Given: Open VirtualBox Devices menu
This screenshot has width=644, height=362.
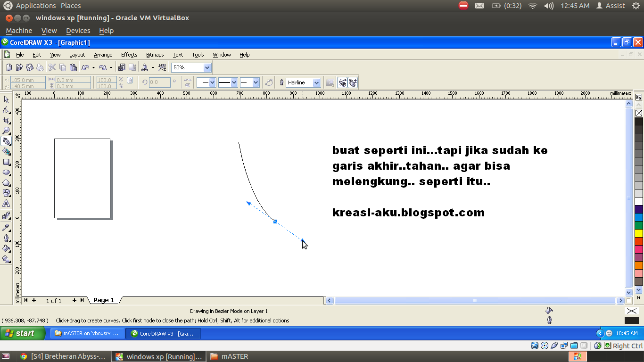Looking at the screenshot, I should click(x=78, y=31).
